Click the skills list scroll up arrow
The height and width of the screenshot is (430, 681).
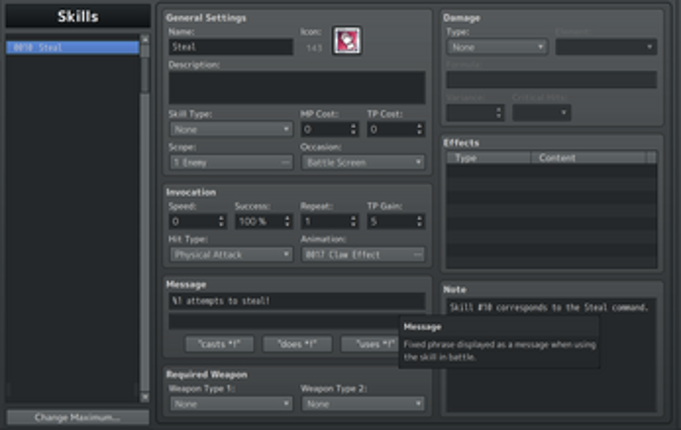145,40
